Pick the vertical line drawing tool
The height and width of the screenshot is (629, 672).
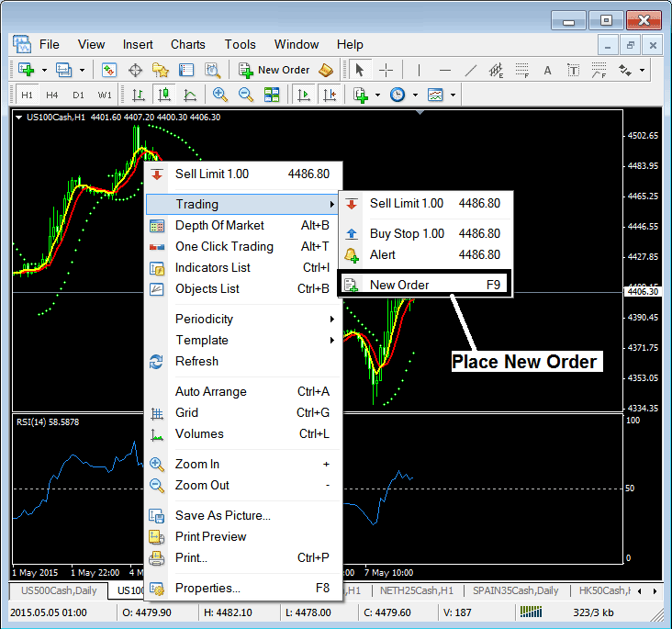[x=419, y=70]
